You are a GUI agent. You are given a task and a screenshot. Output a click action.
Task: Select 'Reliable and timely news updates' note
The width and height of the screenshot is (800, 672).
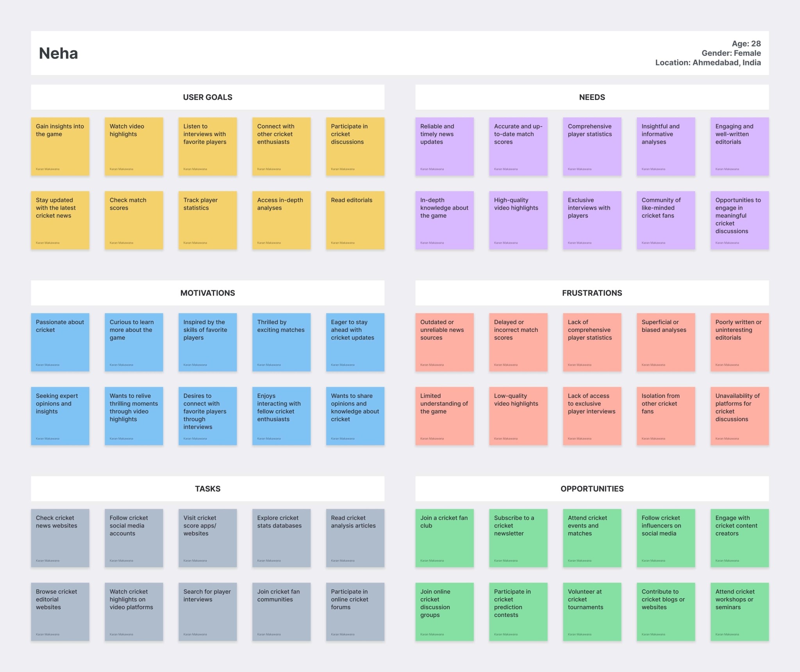(445, 146)
